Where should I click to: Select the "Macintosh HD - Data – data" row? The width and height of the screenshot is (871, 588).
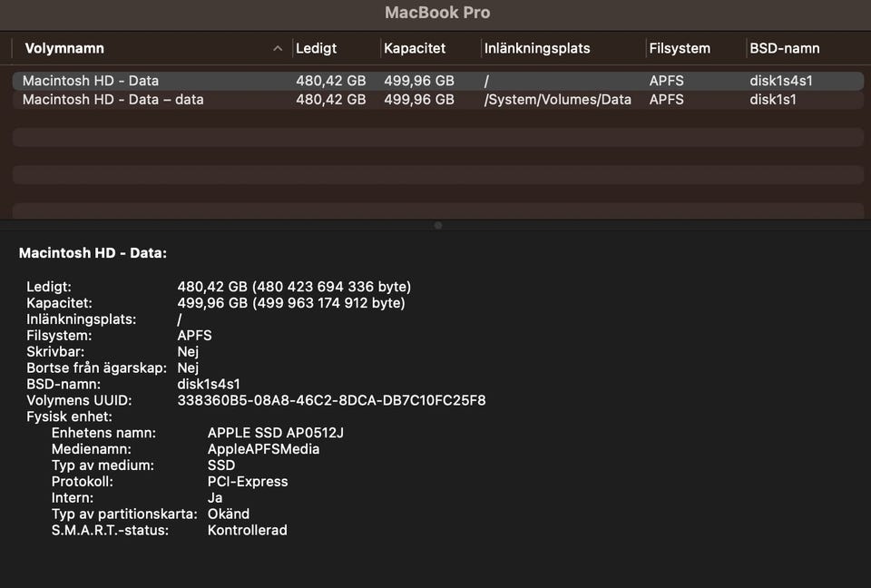113,100
